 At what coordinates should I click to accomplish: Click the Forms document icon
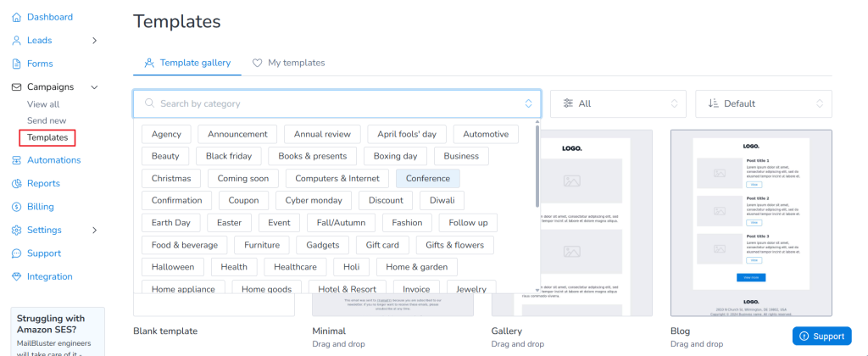click(17, 64)
